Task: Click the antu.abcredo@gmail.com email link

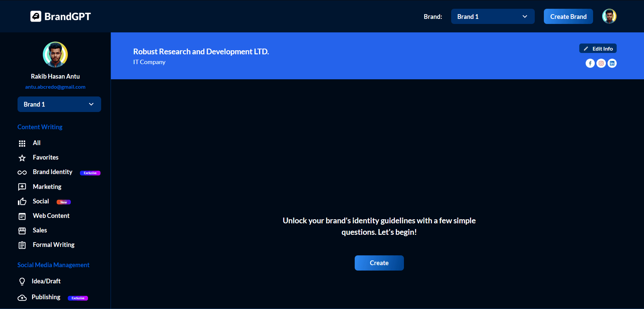Action: click(55, 87)
